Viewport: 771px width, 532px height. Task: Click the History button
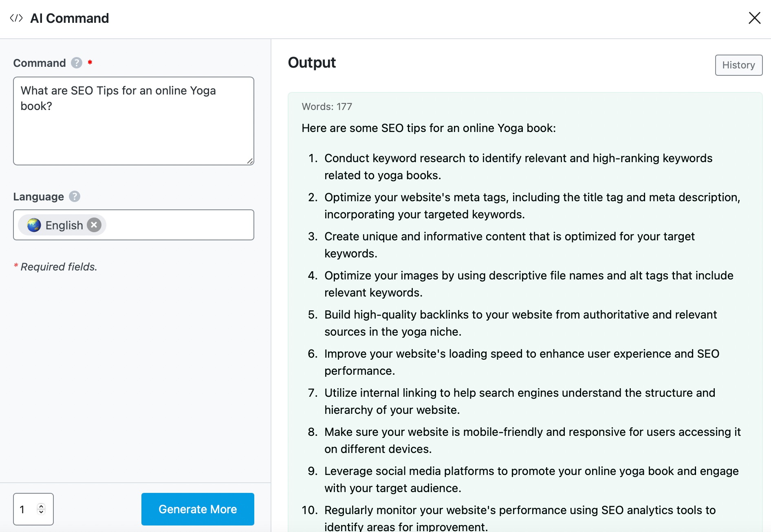pyautogui.click(x=739, y=65)
